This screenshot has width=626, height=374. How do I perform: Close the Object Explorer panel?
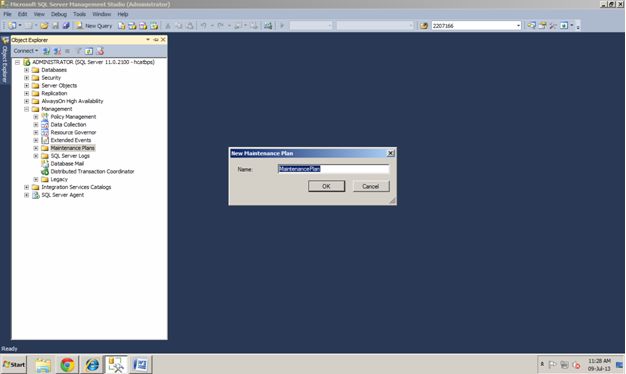(x=163, y=40)
